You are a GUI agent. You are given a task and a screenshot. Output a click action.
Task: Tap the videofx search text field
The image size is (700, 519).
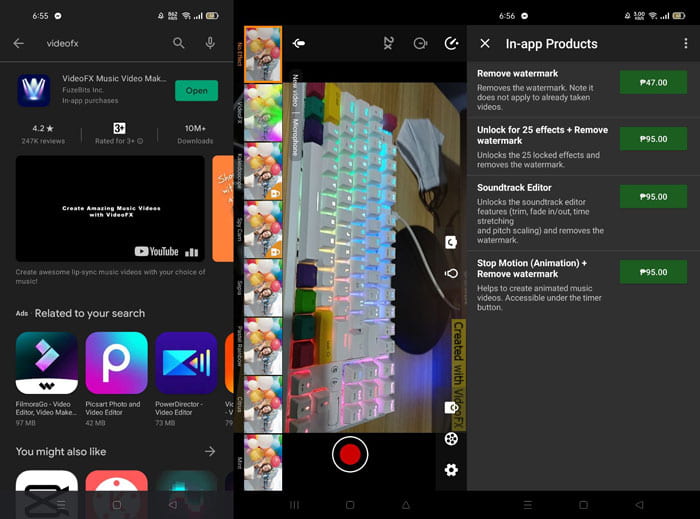62,43
